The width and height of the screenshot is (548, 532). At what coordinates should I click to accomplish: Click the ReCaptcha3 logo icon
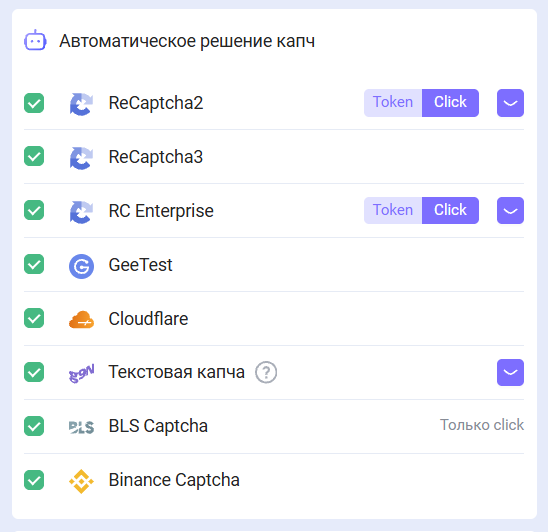pyautogui.click(x=81, y=158)
